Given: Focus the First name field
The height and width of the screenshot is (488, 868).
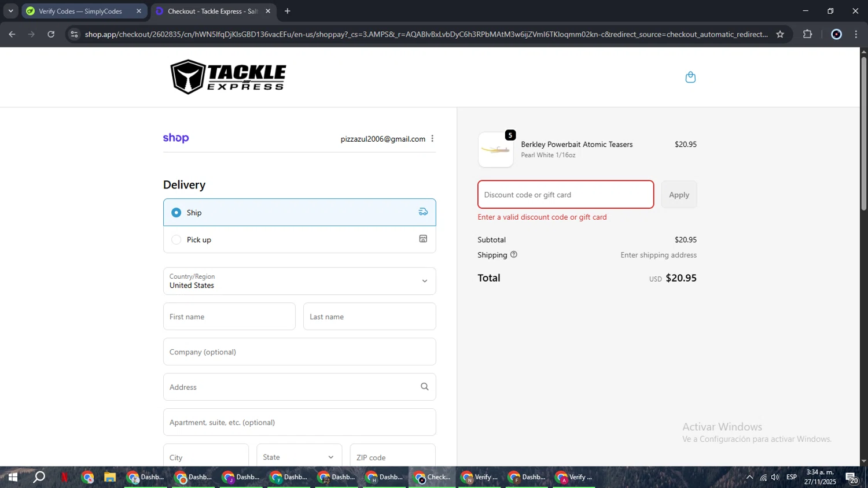Looking at the screenshot, I should click(x=229, y=316).
